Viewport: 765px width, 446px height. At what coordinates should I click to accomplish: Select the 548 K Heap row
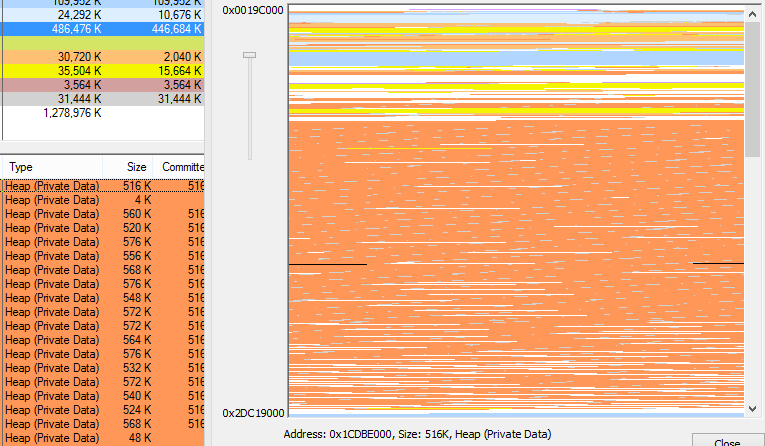click(100, 298)
